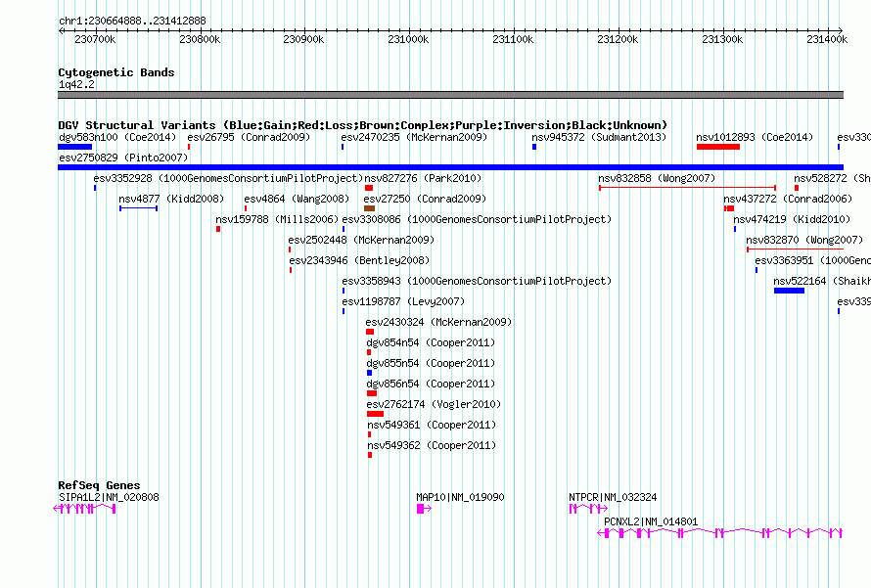Select the red esv2762174 loss bar
Viewport: 871px width, 588px height.
pyautogui.click(x=376, y=414)
